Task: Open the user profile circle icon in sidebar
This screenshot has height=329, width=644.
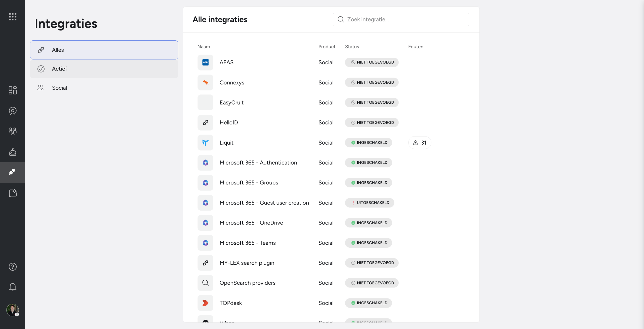Action: click(x=13, y=111)
